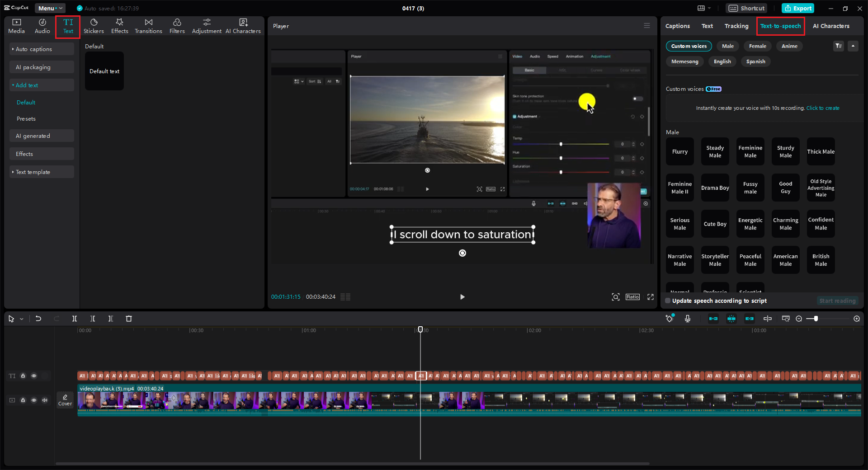Click the Export button
Image resolution: width=868 pixels, height=470 pixels.
(798, 8)
